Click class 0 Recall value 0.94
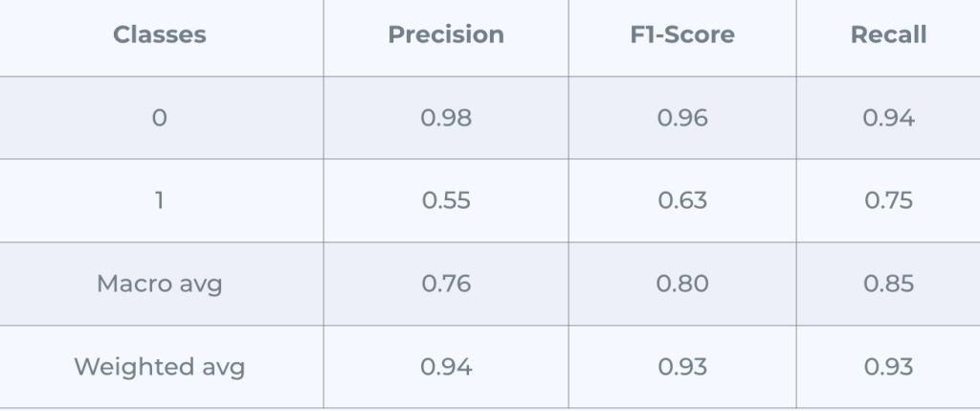 [x=888, y=119]
